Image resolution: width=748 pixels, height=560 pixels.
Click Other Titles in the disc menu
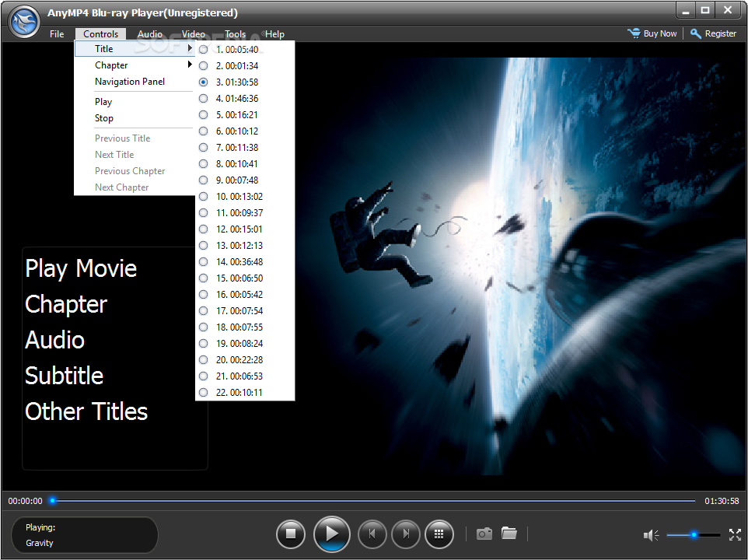(x=86, y=411)
